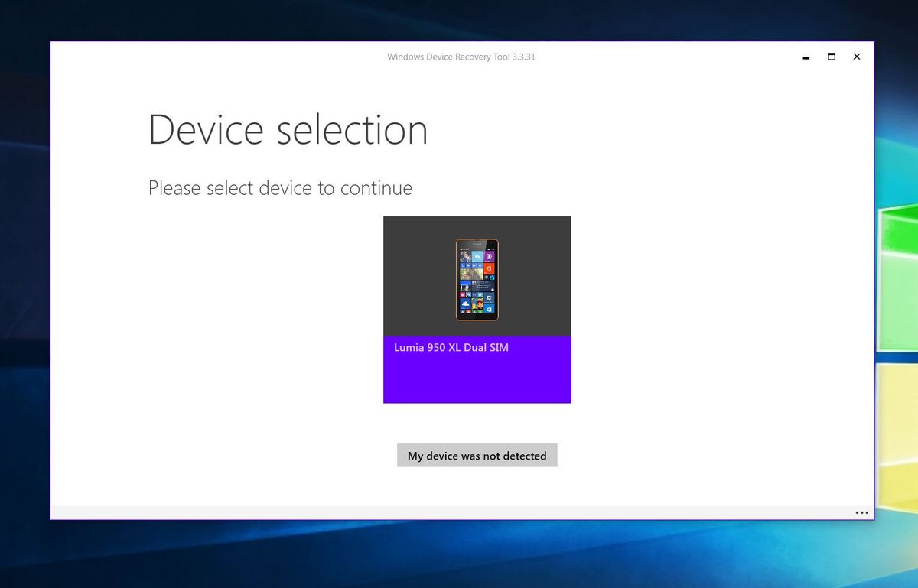The image size is (918, 588).
Task: Click the "Please select device to continue" text
Action: (x=280, y=187)
